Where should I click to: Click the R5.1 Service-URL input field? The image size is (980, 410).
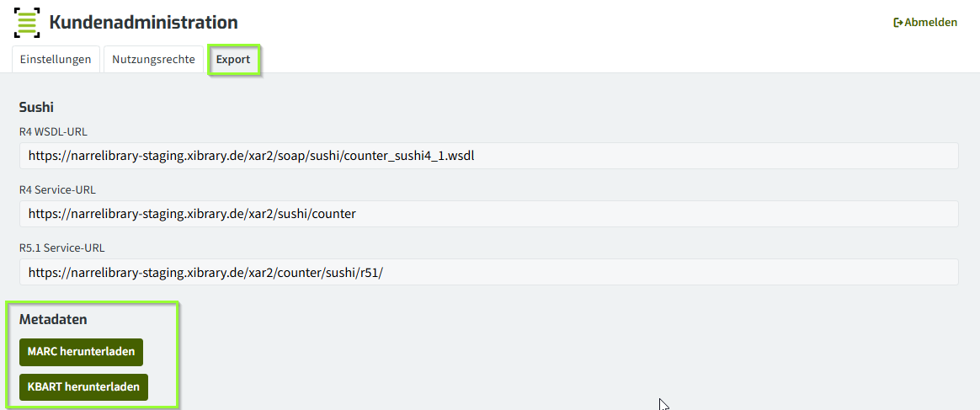[x=489, y=272]
